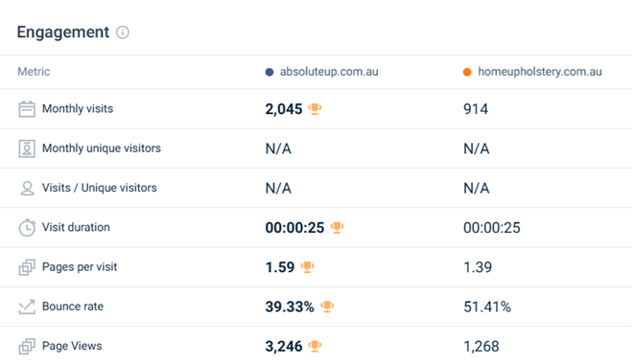
Task: Click the 51.41% bounce rate value
Action: pyautogui.click(x=487, y=307)
